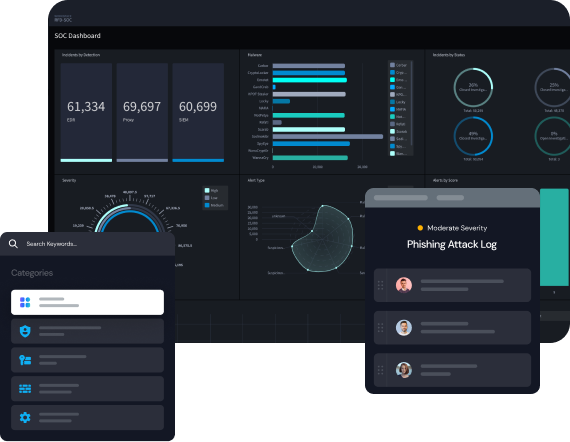Screen dimensions: 570x442
Task: Click the search magnifier icon
Action: [x=13, y=244]
